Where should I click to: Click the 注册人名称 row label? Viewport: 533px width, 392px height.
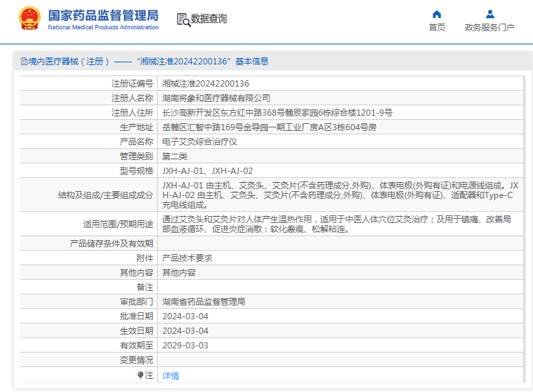(x=132, y=98)
